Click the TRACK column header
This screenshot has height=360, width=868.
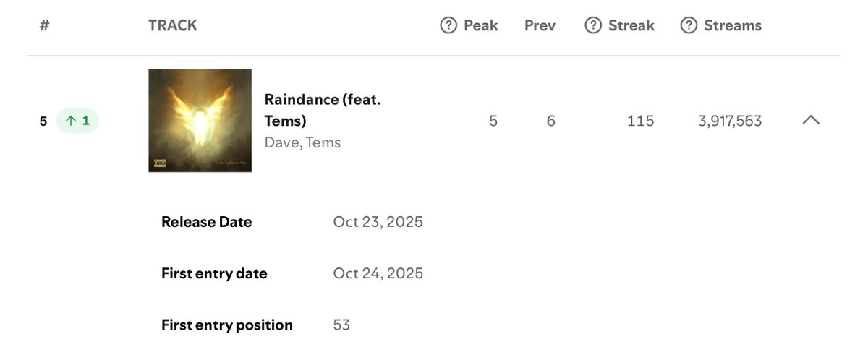pos(172,25)
